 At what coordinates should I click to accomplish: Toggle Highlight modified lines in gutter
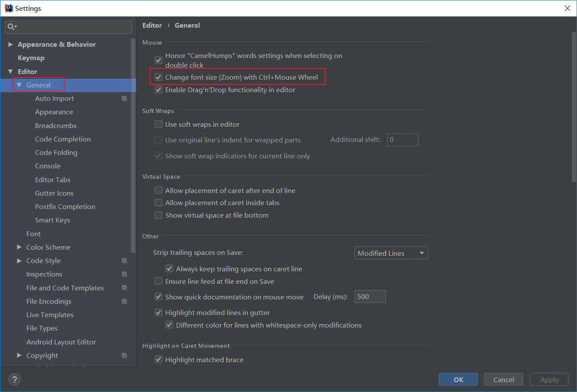click(x=159, y=312)
